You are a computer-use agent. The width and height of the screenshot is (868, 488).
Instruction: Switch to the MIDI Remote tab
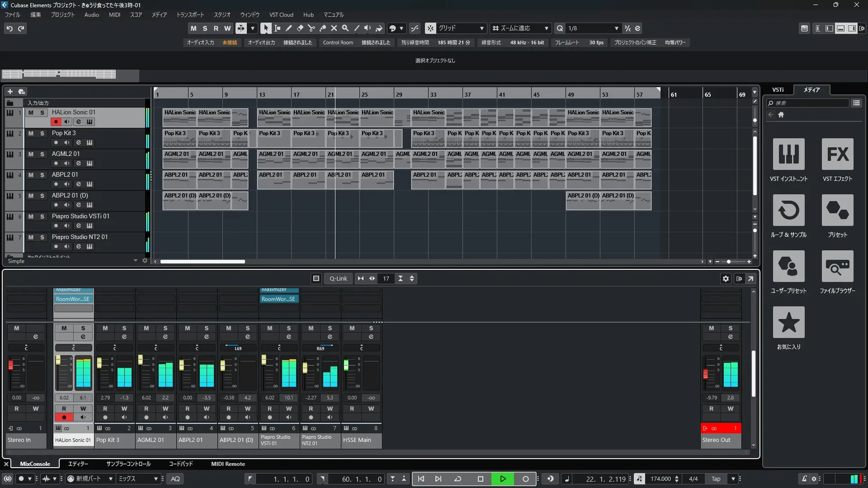tap(228, 464)
